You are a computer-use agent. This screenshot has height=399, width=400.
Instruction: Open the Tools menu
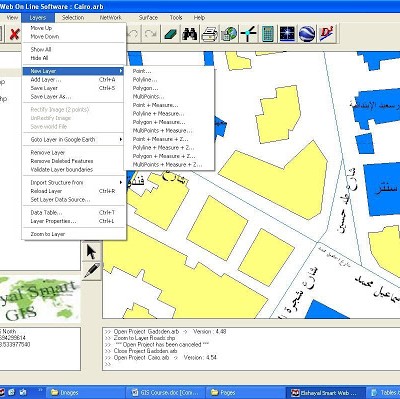coord(176,18)
